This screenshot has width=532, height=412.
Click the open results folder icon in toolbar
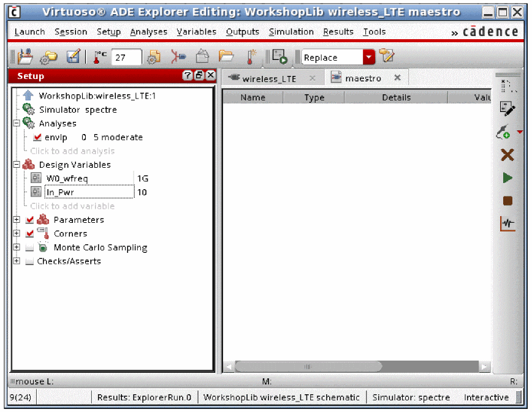click(226, 56)
